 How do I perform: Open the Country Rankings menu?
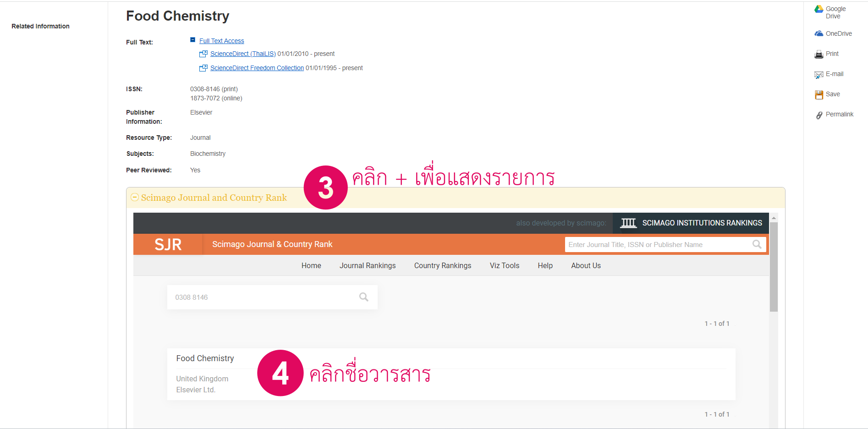(x=442, y=266)
